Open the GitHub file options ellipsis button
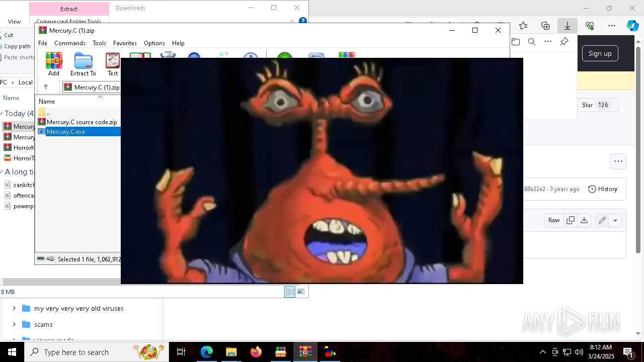644x362 pixels. (618, 161)
